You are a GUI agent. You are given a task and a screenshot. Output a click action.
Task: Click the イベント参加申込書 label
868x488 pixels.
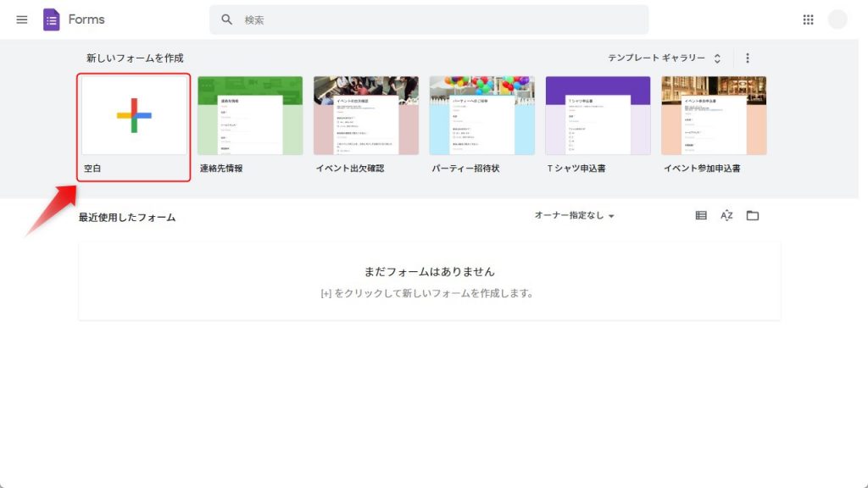[702, 169]
